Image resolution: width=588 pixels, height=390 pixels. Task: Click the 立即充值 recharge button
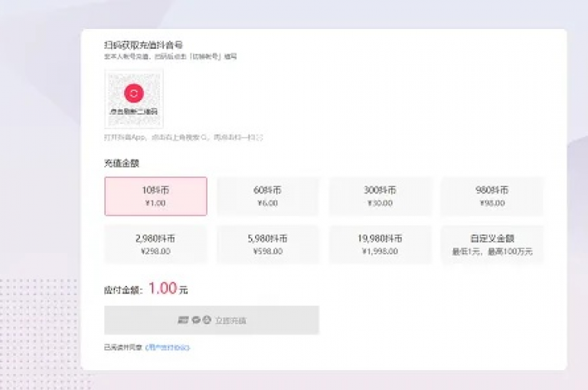click(211, 320)
